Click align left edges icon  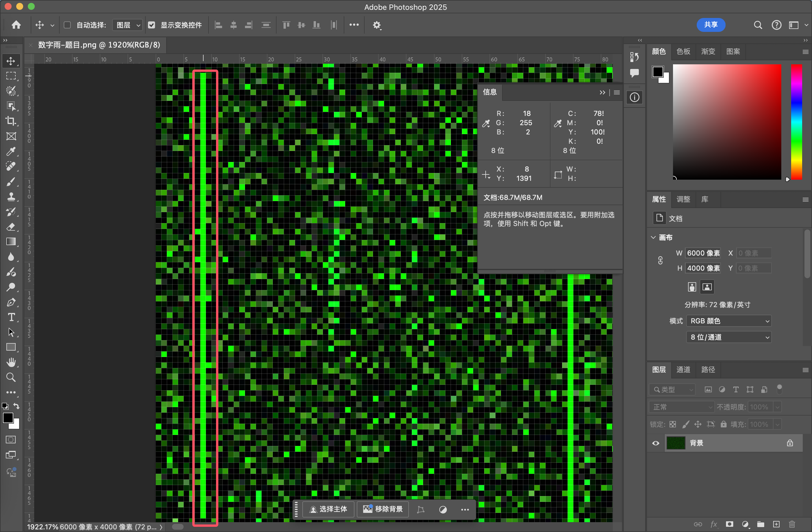[x=218, y=25]
